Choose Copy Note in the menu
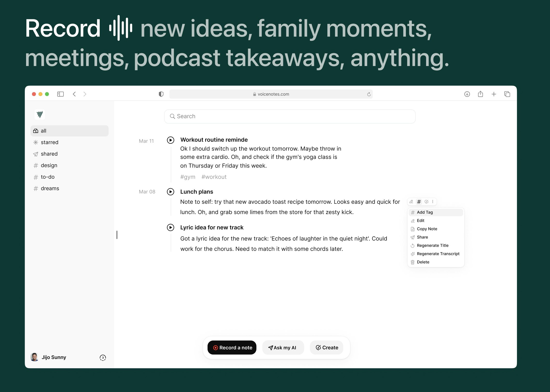This screenshot has height=392, width=550. (x=427, y=229)
